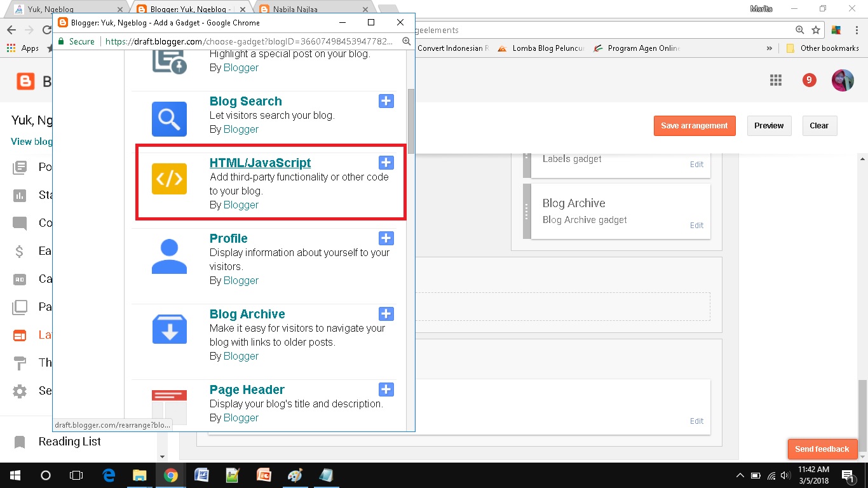Image resolution: width=868 pixels, height=488 pixels.
Task: Open the Action Center notification icon
Action: coord(847,475)
